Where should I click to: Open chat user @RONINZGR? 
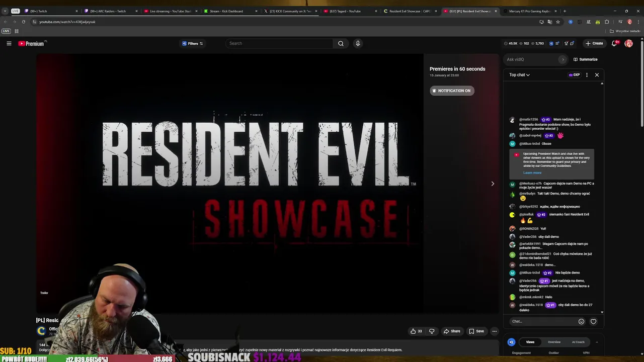click(x=529, y=229)
